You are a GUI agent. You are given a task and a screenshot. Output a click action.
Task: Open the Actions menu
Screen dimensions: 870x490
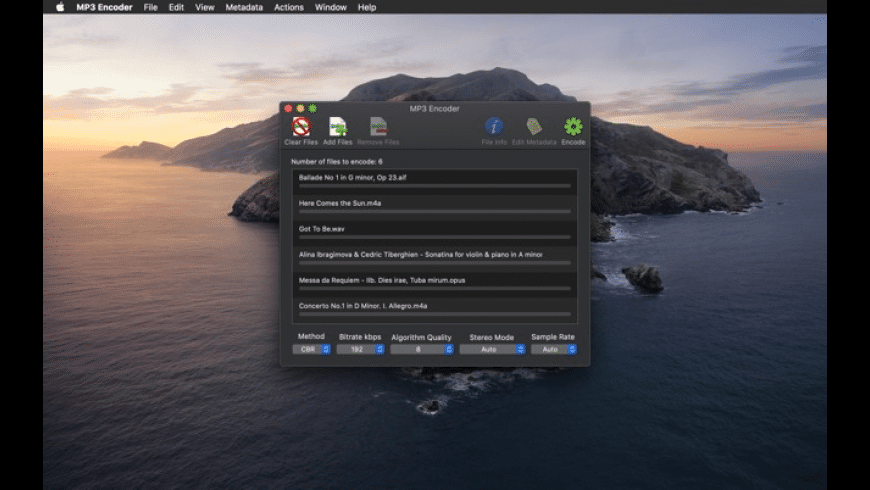[289, 7]
